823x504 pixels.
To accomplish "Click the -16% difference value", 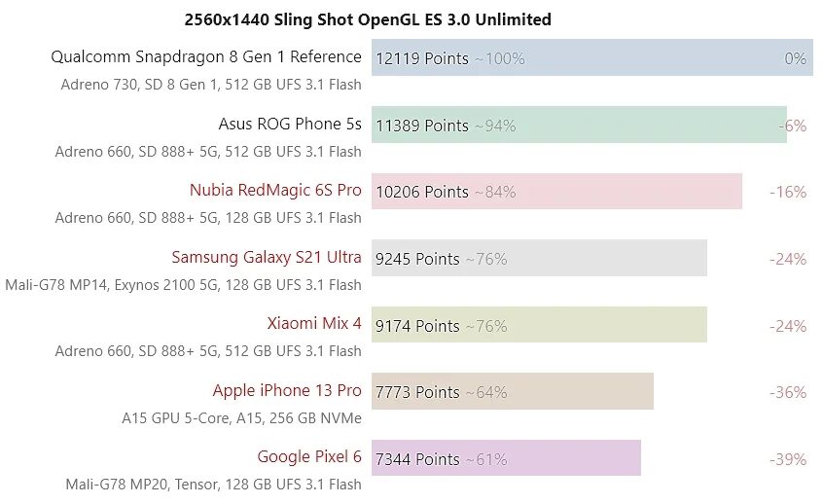I will [788, 192].
